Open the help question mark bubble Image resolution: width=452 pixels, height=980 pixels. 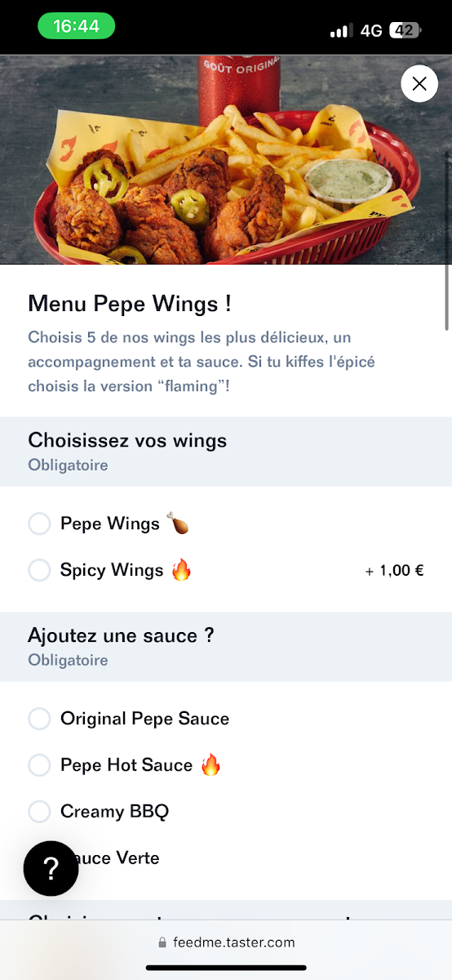click(x=51, y=869)
